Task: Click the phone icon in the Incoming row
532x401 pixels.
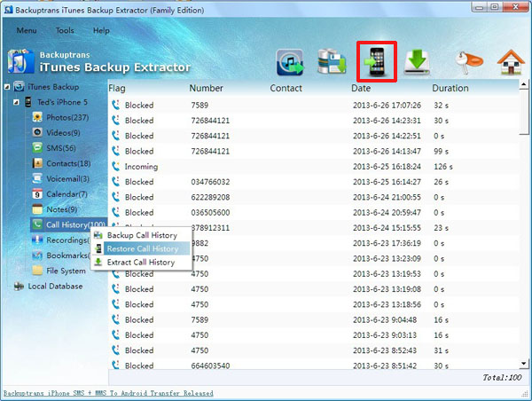Action: [115, 167]
